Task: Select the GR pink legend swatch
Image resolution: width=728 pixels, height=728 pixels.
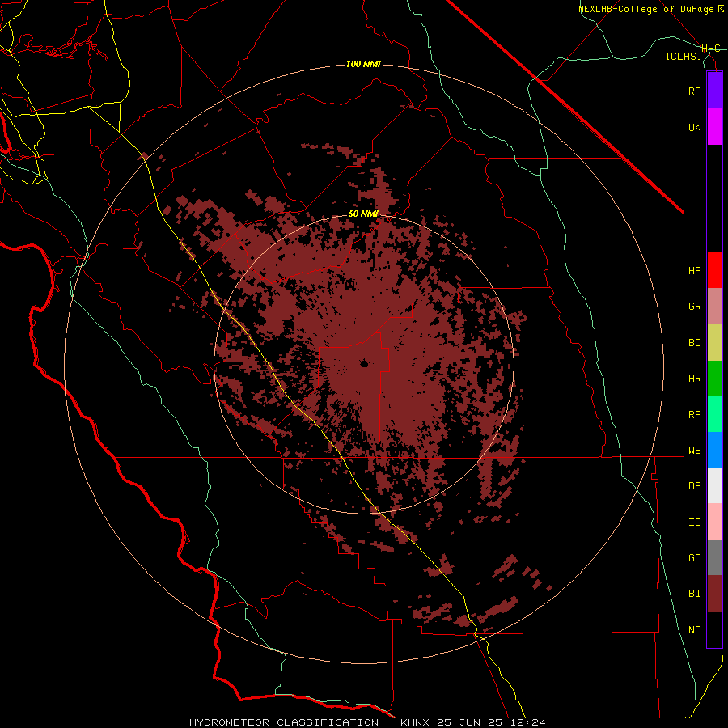Action: click(714, 307)
